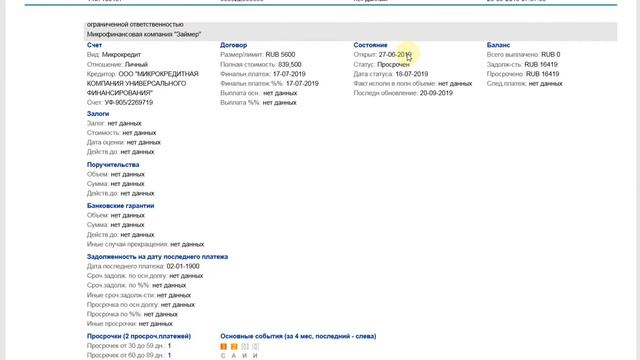640x360 pixels.
Task: Click 'Просрочки (2 просроч.платежей)' heading
Action: [139, 336]
